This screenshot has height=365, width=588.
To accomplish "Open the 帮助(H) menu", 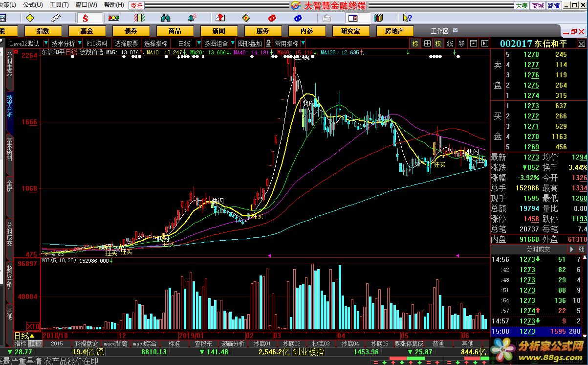I will [x=114, y=5].
